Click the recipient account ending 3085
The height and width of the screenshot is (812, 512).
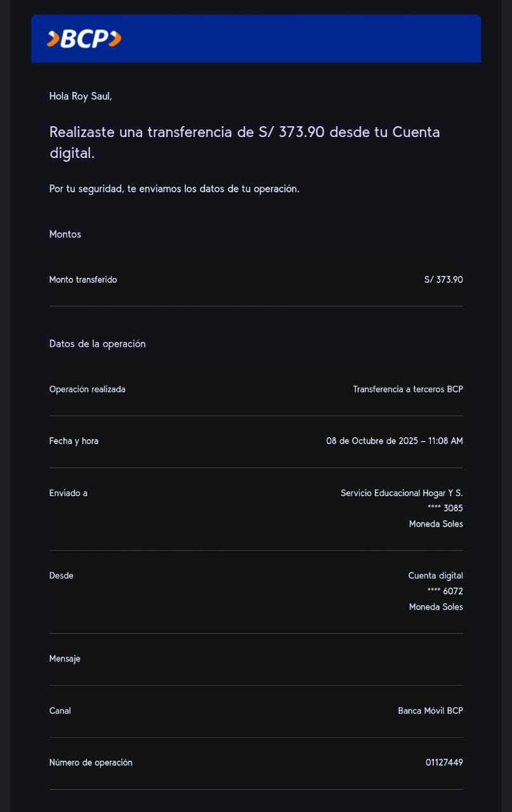click(x=445, y=508)
